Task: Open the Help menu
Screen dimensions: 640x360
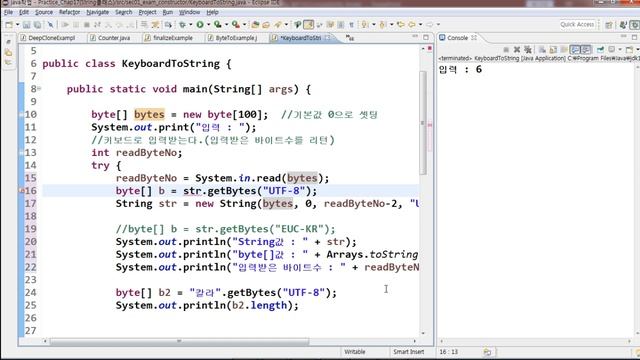Action: pos(212,12)
